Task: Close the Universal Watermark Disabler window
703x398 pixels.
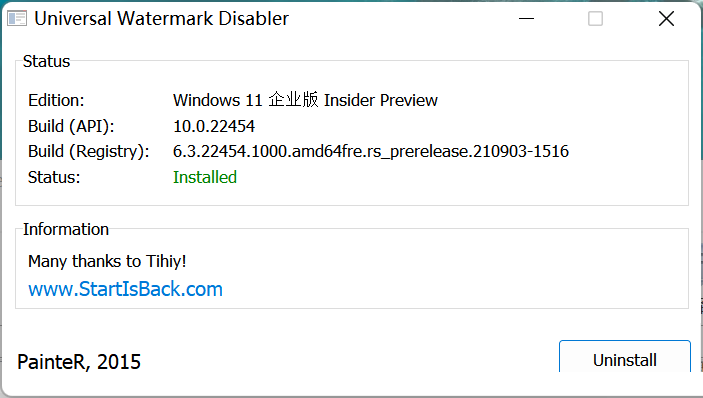Action: pyautogui.click(x=666, y=18)
